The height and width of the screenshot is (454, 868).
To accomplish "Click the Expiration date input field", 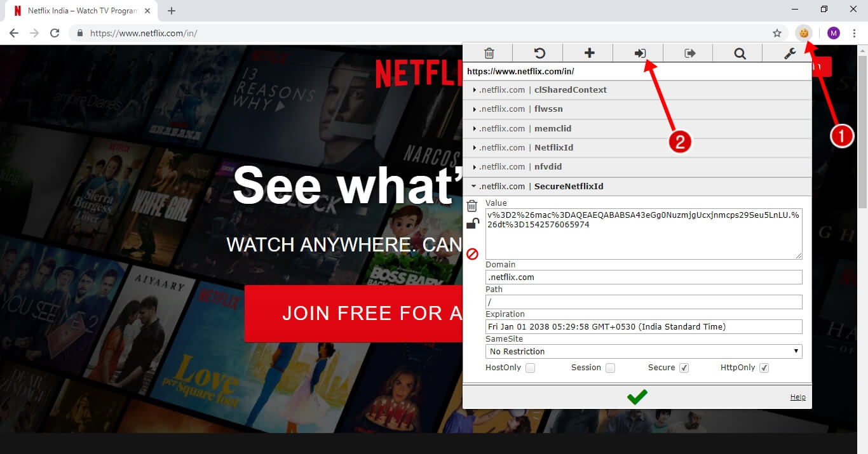I will (x=644, y=326).
